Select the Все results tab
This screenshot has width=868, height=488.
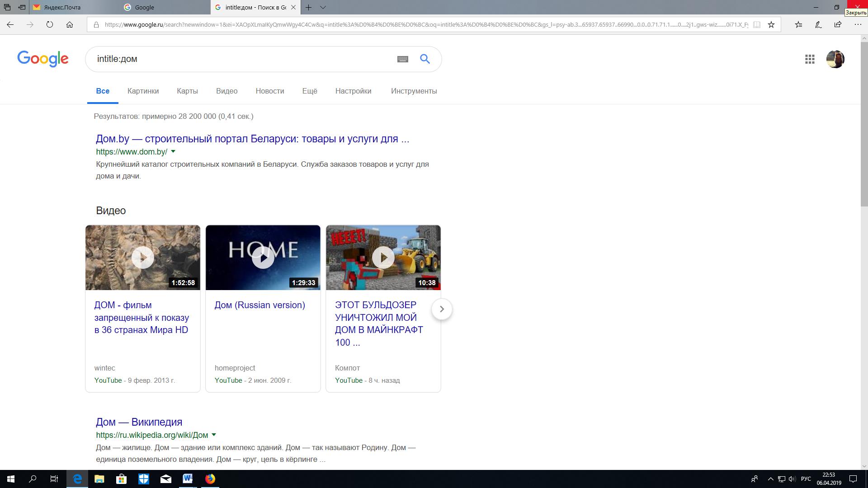pyautogui.click(x=103, y=91)
